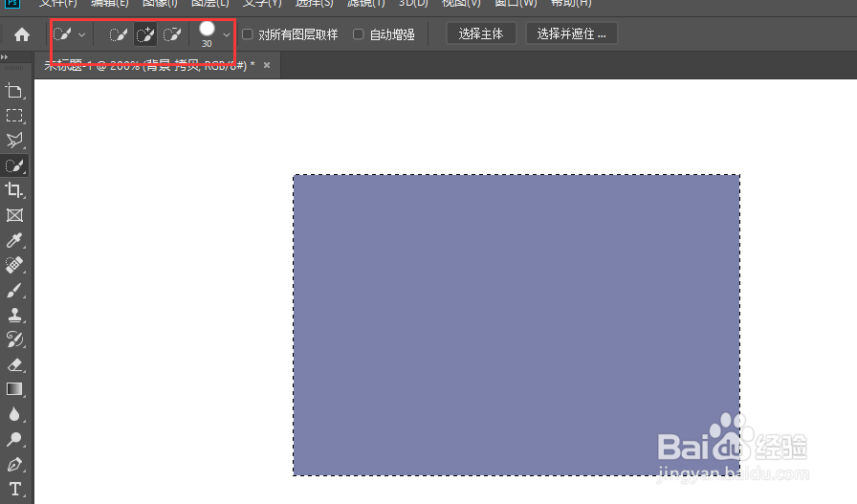Viewport: 857px width, 504px height.
Task: Expand the tools panel double arrow
Action: [x=5, y=56]
